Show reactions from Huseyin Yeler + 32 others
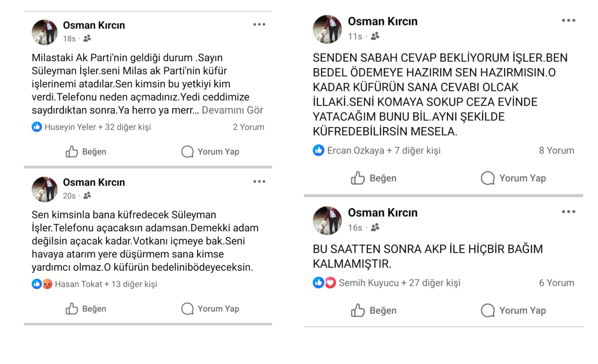Viewport: 598px width, 364px height. coord(98,127)
